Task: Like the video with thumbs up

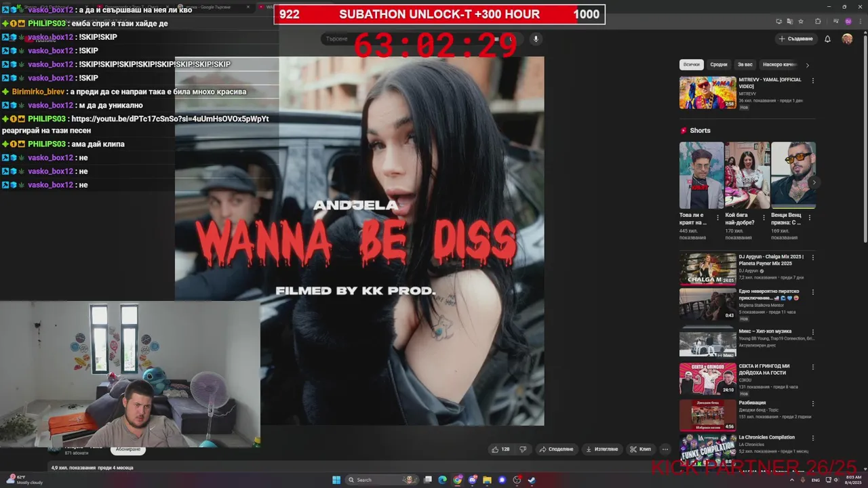Action: pos(500,449)
